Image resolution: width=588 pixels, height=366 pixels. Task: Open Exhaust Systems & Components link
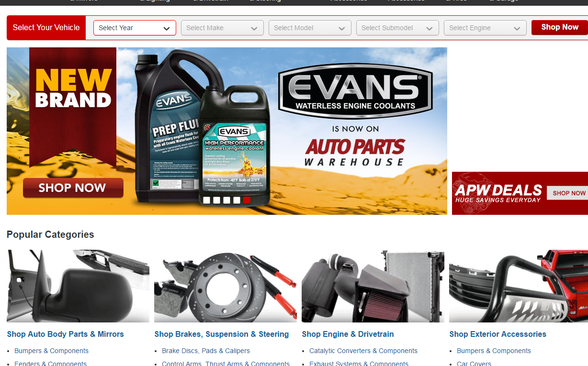click(x=359, y=364)
